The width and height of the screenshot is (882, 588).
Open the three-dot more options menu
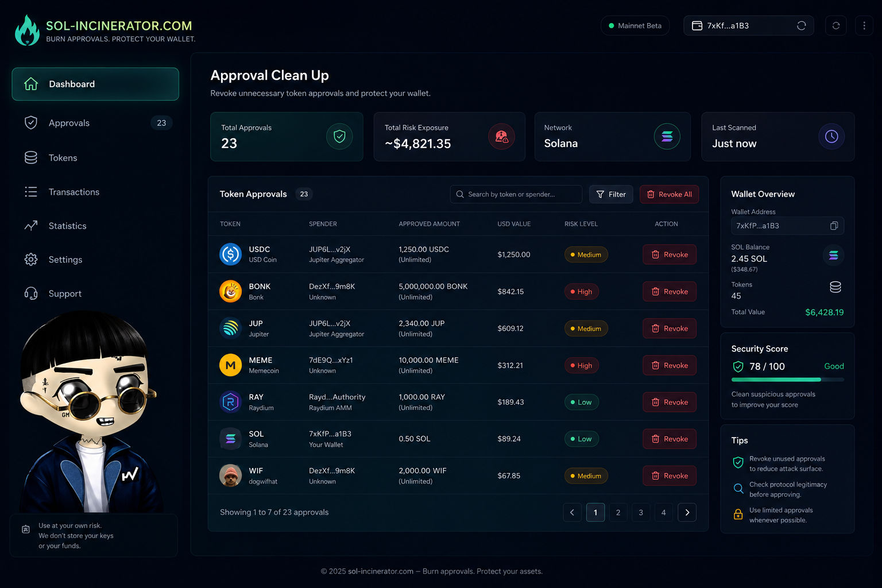[x=864, y=26]
